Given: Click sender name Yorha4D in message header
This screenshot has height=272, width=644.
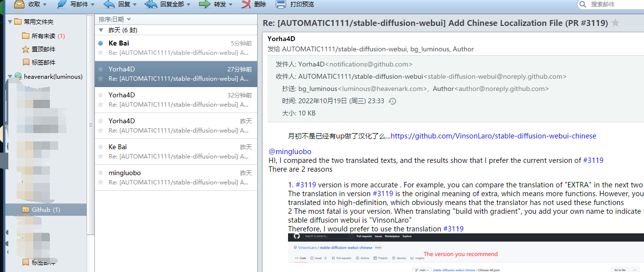Looking at the screenshot, I should (282, 39).
